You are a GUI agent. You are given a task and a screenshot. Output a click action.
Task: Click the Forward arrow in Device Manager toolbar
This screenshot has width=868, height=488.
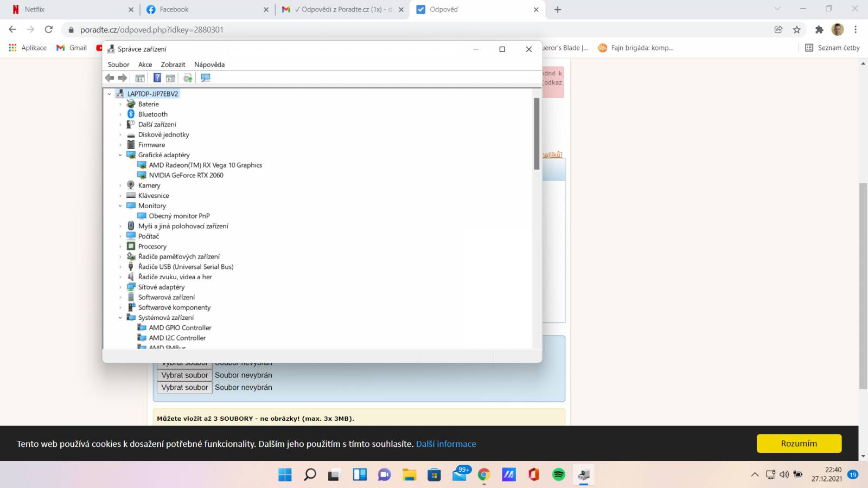[122, 78]
